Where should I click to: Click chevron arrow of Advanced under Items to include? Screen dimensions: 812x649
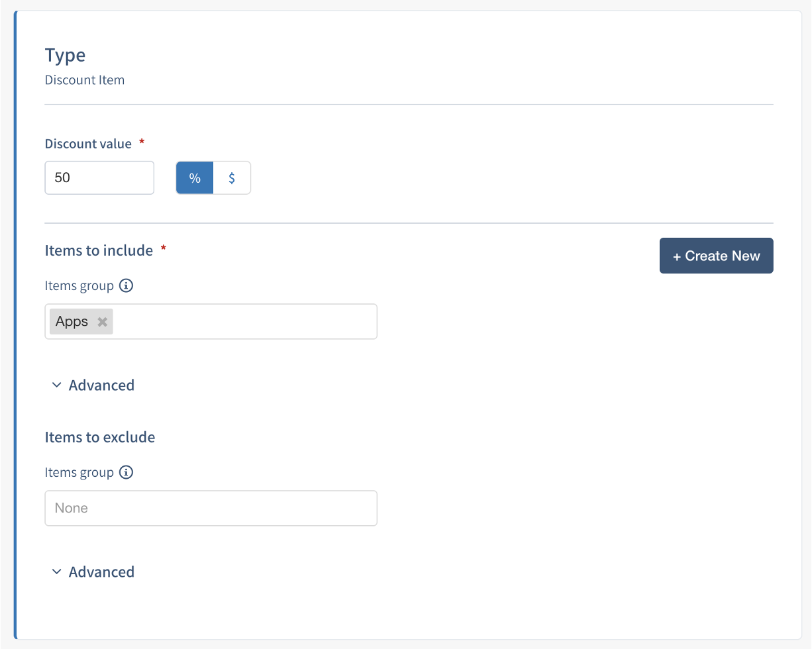click(56, 385)
